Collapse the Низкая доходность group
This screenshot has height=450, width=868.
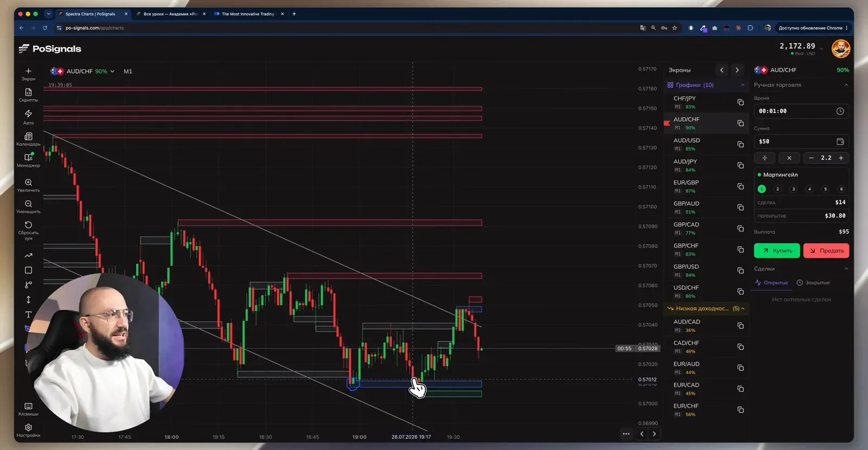pos(743,308)
